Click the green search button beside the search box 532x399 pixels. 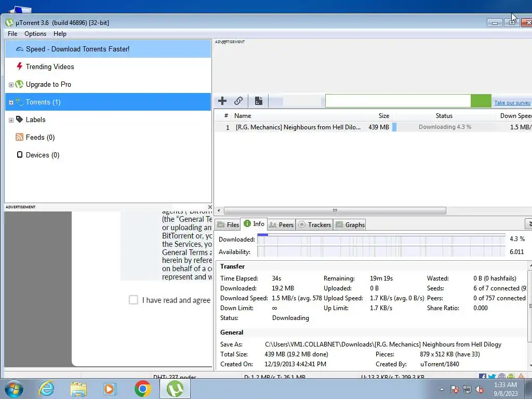(x=481, y=101)
